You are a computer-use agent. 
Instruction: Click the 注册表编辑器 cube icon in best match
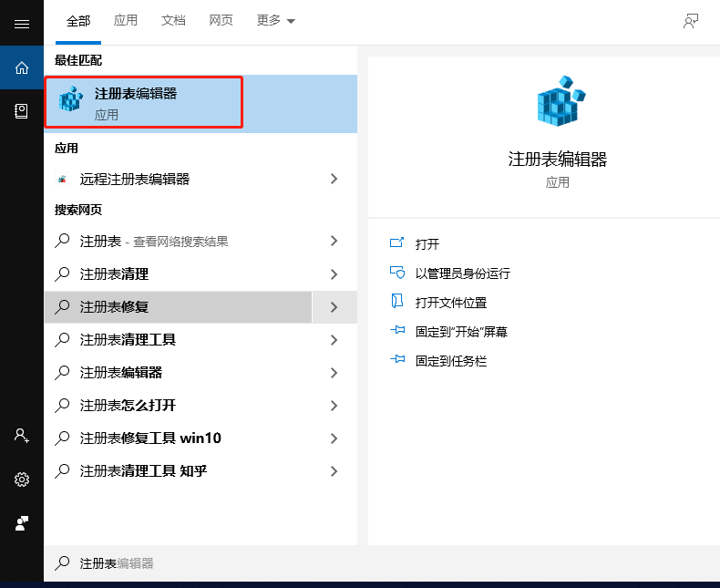[71, 99]
